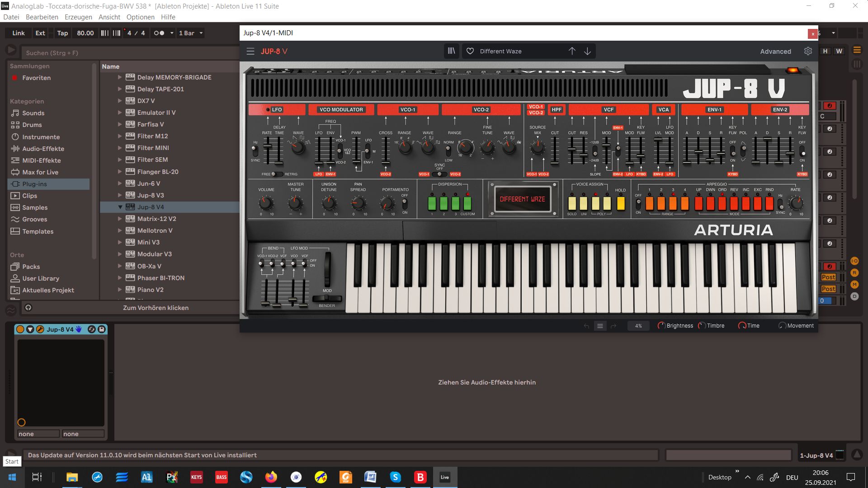Select Instrumente category in browser
Image resolution: width=868 pixels, height=488 pixels.
click(41, 137)
